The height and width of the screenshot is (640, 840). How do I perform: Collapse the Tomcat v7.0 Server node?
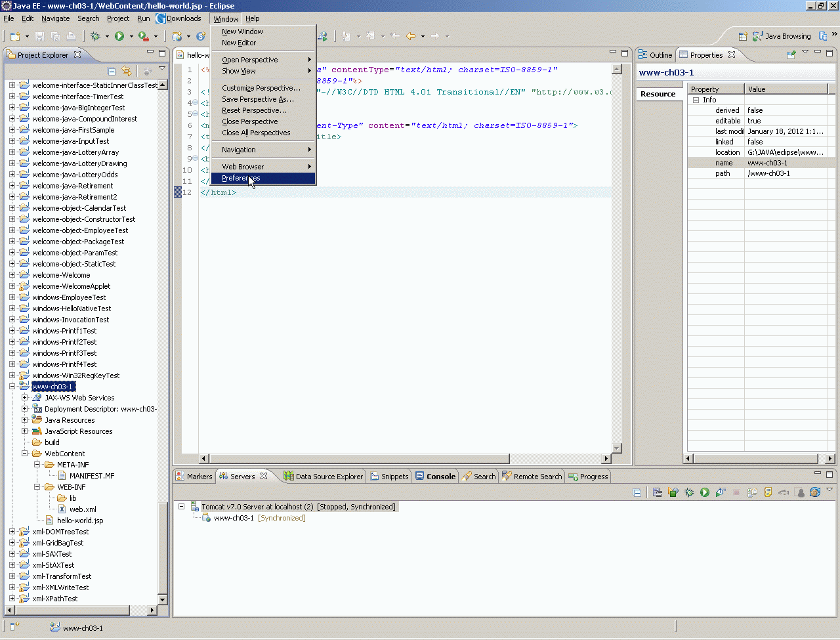pyautogui.click(x=182, y=507)
